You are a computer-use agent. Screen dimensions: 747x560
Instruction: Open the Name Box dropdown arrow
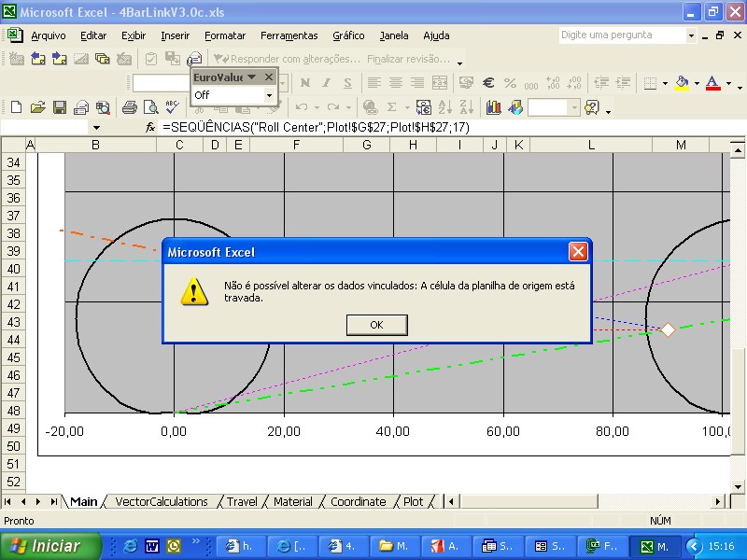pos(97,128)
